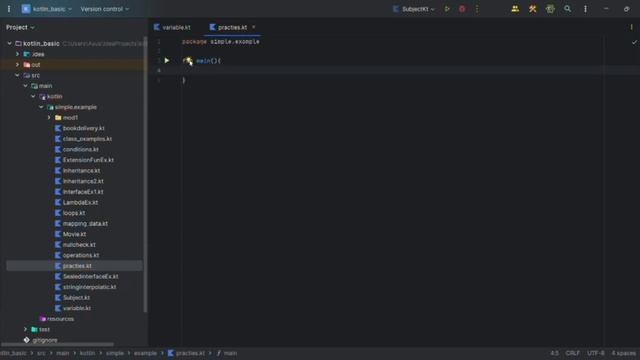
Task: Collapse the kotlin folder
Action: click(x=33, y=96)
